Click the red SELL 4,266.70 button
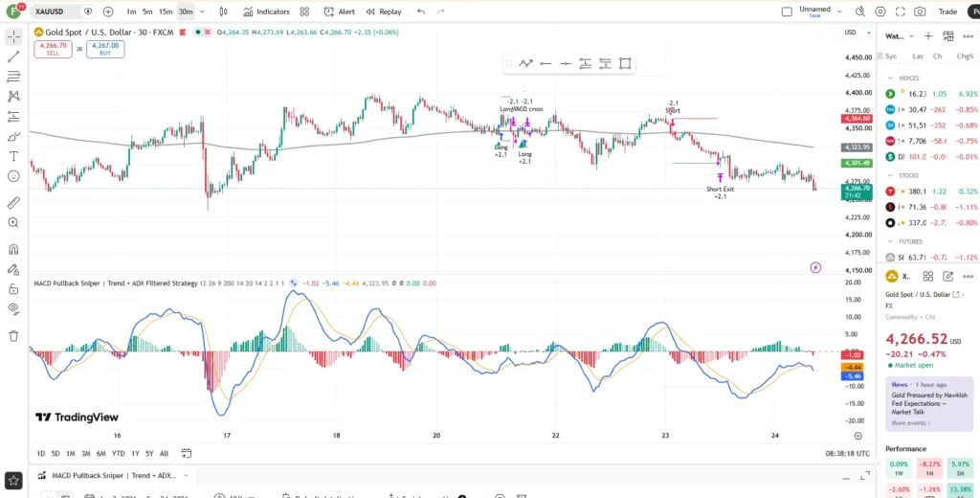 pyautogui.click(x=54, y=50)
